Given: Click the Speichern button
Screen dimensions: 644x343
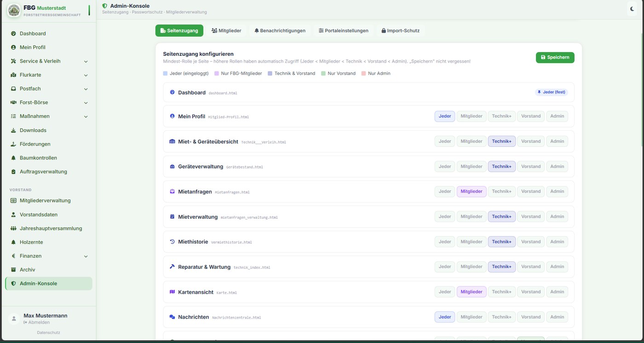Looking at the screenshot, I should point(555,58).
